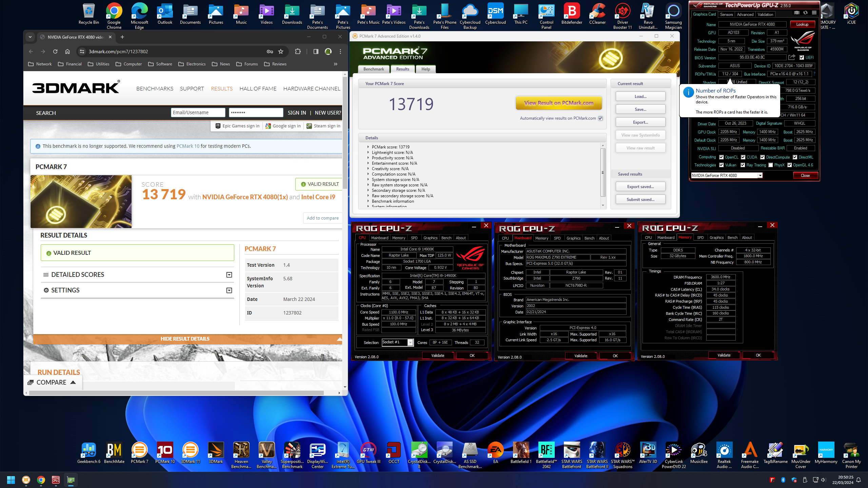The image size is (868, 488).
Task: Open the Help tab in PCMark 7
Action: pyautogui.click(x=426, y=69)
